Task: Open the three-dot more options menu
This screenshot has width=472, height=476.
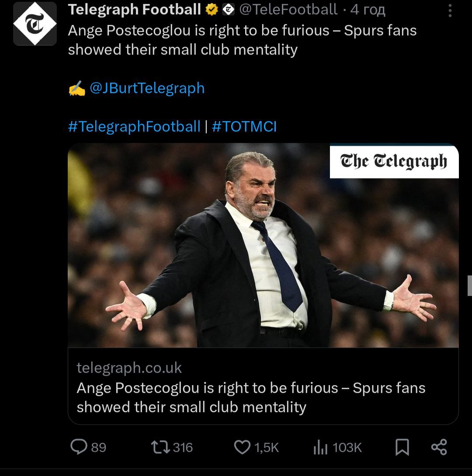Action: click(450, 11)
